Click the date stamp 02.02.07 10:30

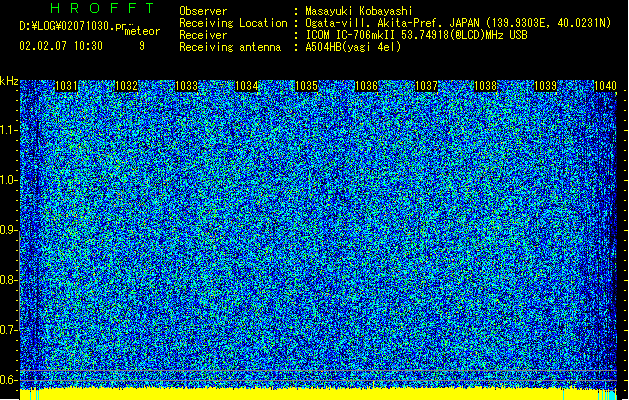pyautogui.click(x=61, y=46)
